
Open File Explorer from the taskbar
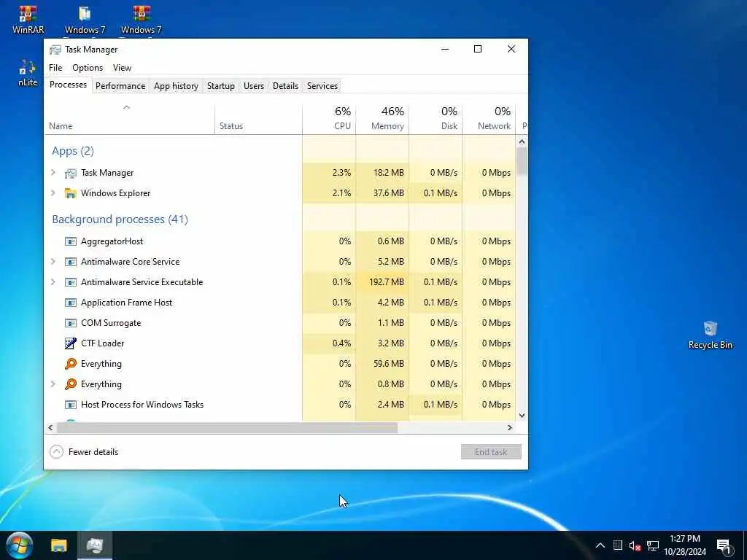tap(59, 545)
